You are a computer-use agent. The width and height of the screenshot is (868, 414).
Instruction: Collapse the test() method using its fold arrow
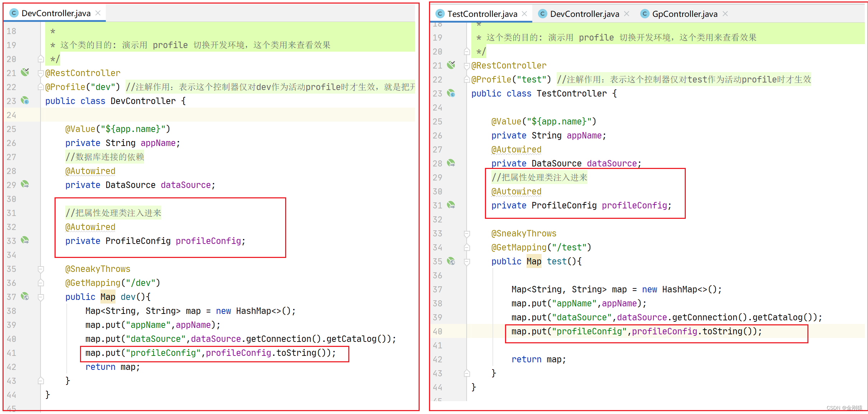(467, 261)
